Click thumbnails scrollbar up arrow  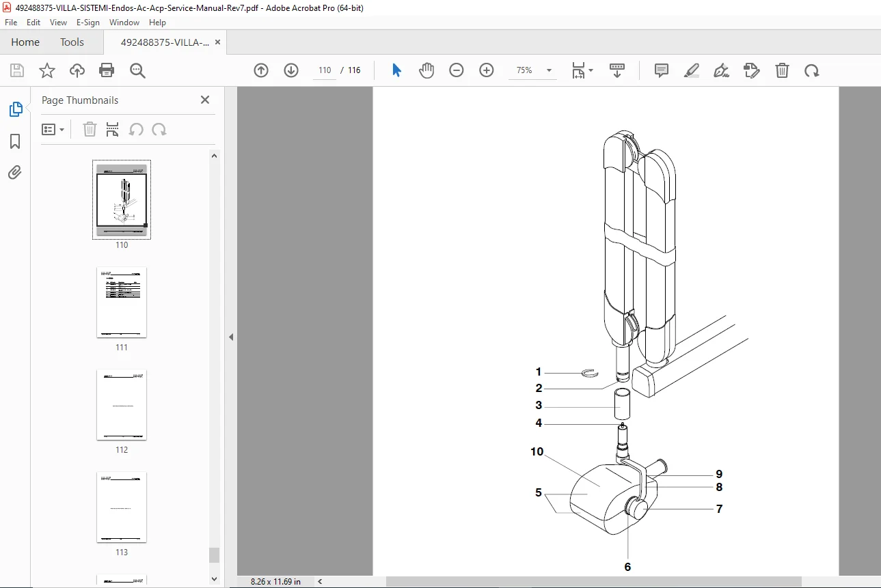coord(214,155)
